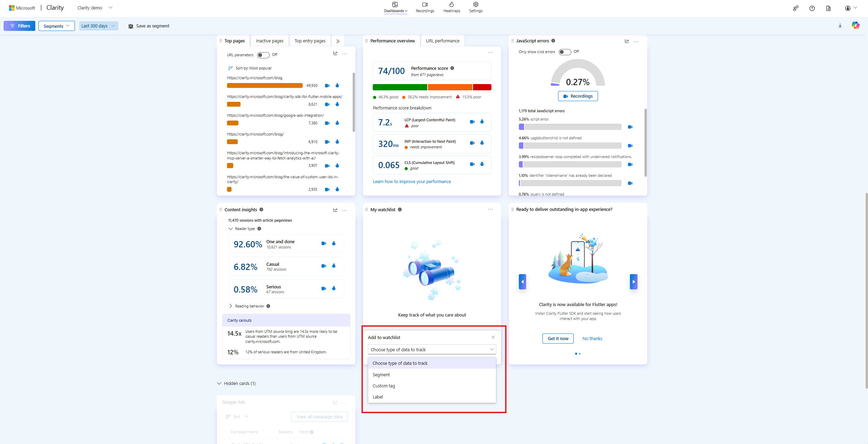Open the heatmap for the clarity.microsoft.com/blog top page
Image resolution: width=868 pixels, height=444 pixels.
click(x=337, y=85)
